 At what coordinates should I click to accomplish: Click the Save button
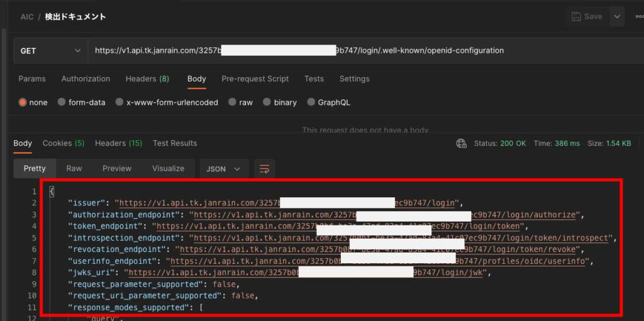click(586, 17)
